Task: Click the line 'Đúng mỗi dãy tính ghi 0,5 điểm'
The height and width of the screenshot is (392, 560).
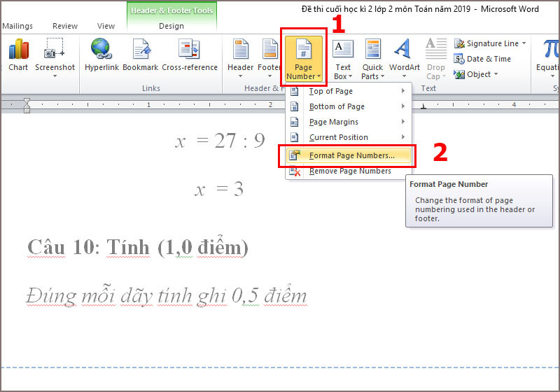Action: click(167, 296)
